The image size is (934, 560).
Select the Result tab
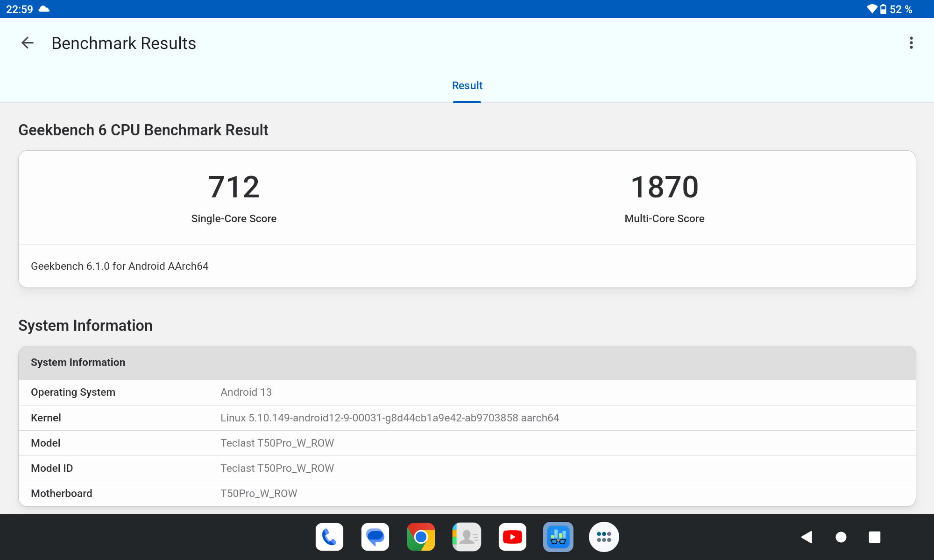467,85
